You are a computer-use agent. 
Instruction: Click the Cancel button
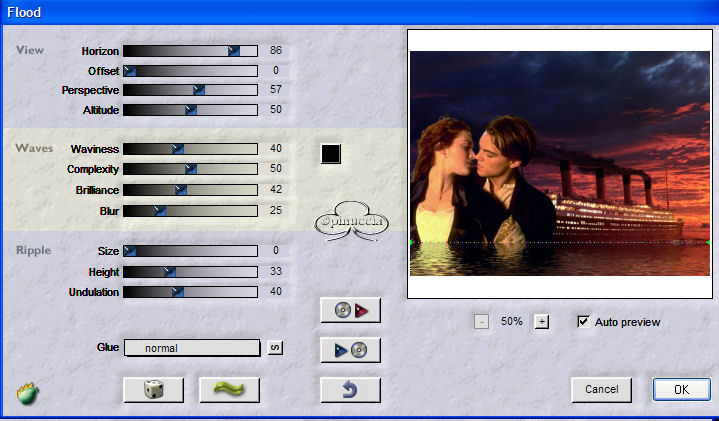pyautogui.click(x=602, y=389)
